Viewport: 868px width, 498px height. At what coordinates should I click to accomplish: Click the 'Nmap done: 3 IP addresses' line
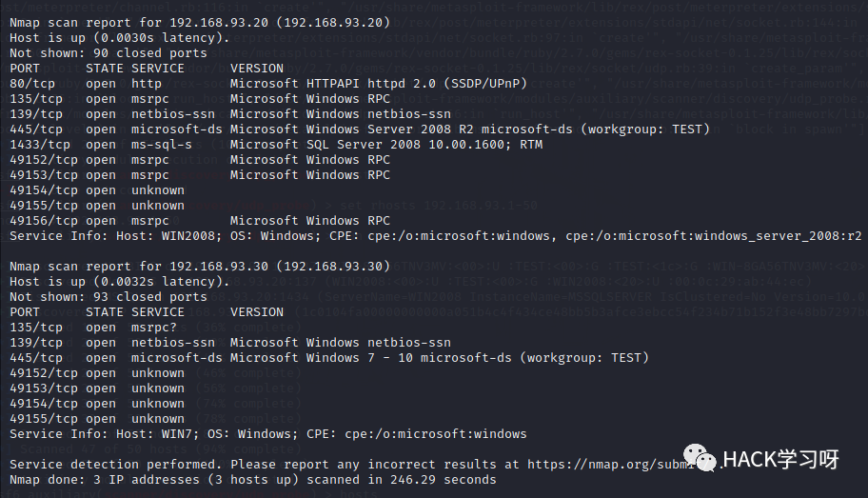253,480
